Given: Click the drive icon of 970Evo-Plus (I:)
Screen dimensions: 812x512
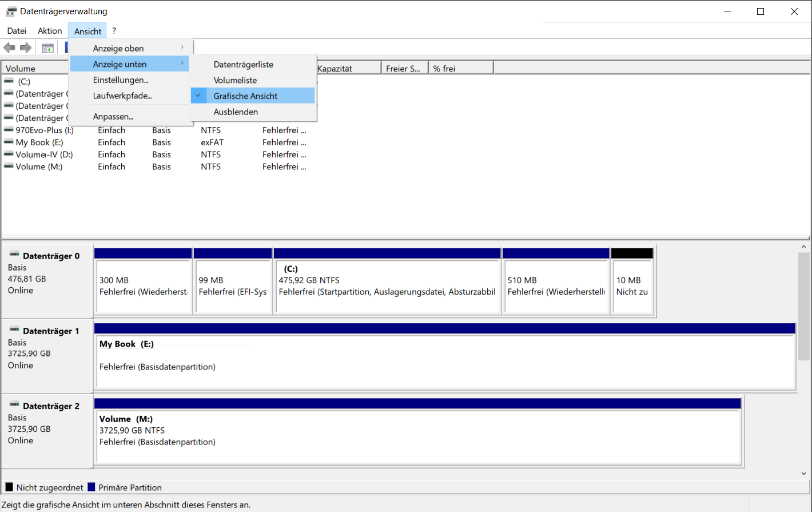Looking at the screenshot, I should point(9,130).
